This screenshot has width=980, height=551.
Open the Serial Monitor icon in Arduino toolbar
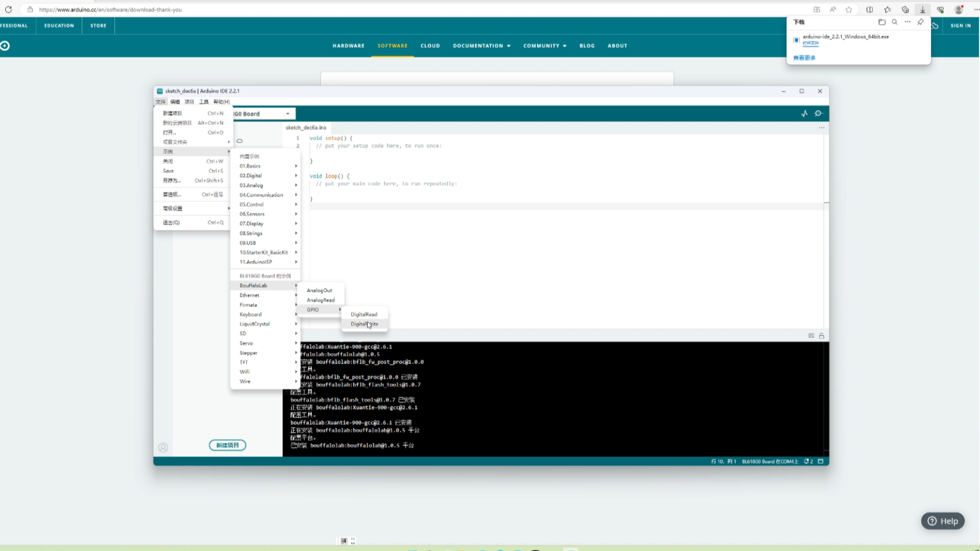point(818,113)
